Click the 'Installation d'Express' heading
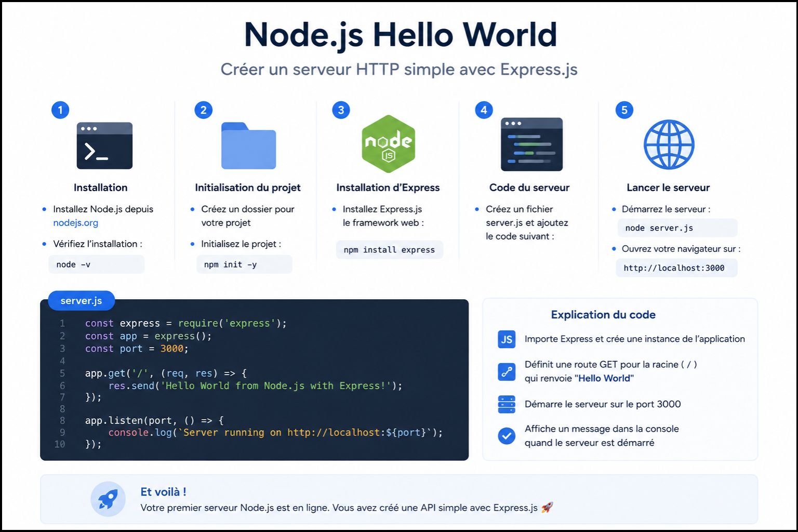This screenshot has width=798, height=532. click(388, 188)
